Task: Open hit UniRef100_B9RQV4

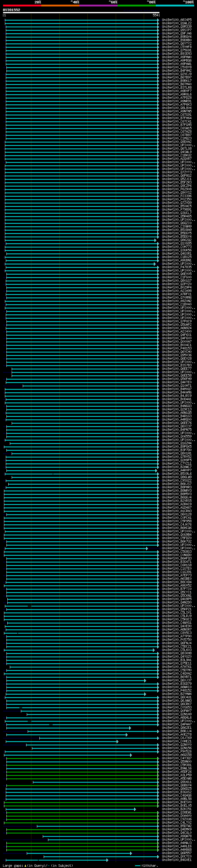Action: point(177,37)
